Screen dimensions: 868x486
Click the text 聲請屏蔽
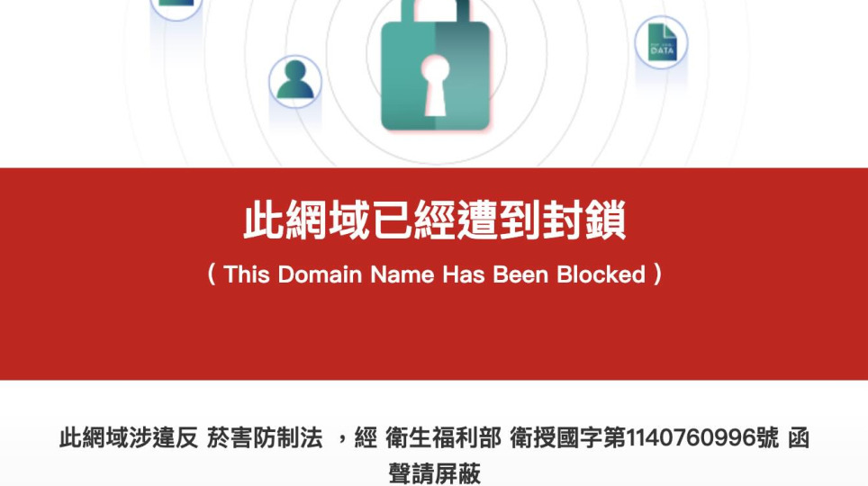pyautogui.click(x=435, y=473)
